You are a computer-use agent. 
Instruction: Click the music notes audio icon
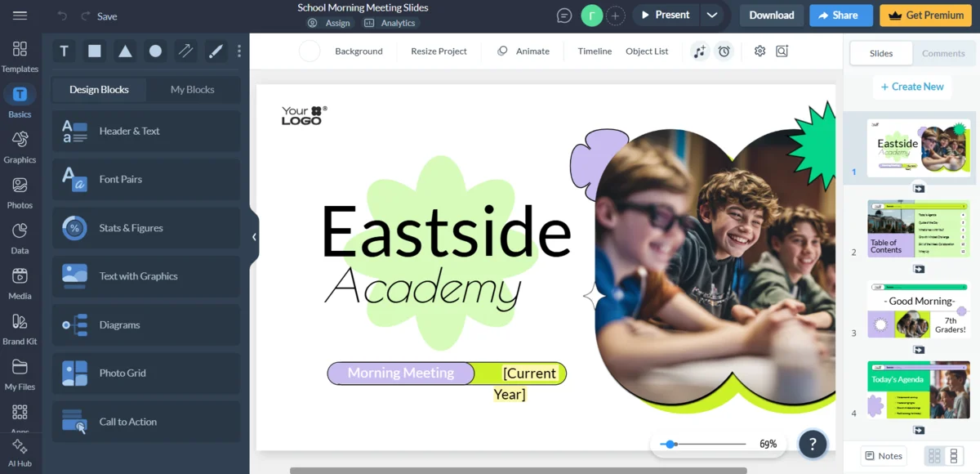pos(699,51)
